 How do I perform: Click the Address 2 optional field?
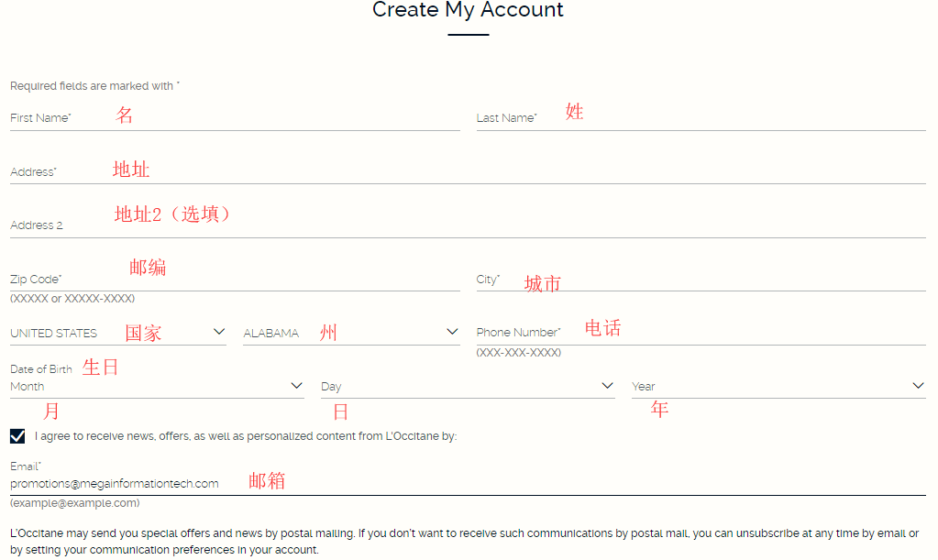click(x=468, y=225)
